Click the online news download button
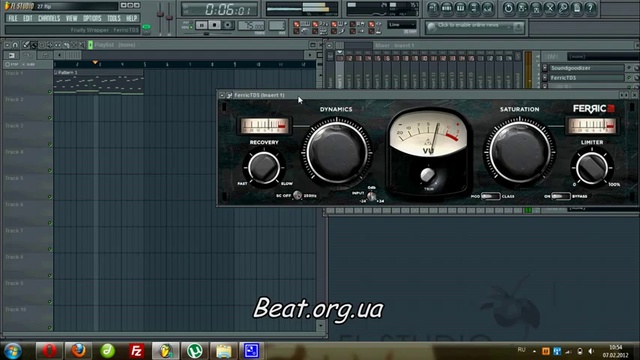The width and height of the screenshot is (640, 360). pos(518,27)
